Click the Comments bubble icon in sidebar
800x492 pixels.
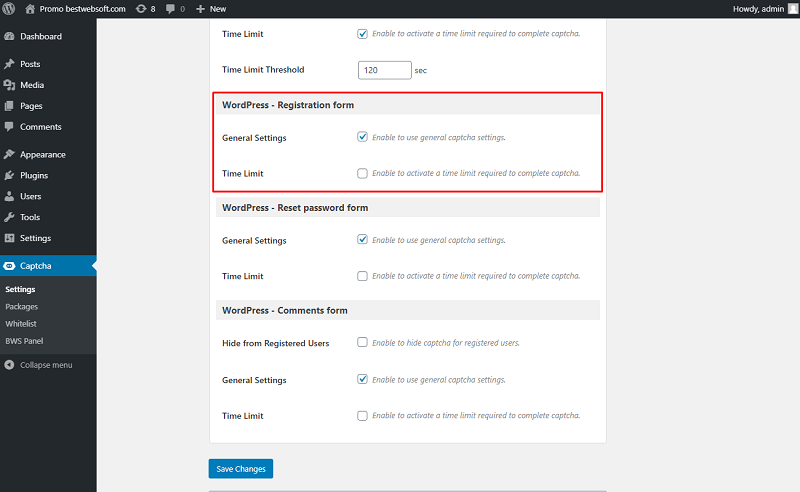pyautogui.click(x=9, y=127)
